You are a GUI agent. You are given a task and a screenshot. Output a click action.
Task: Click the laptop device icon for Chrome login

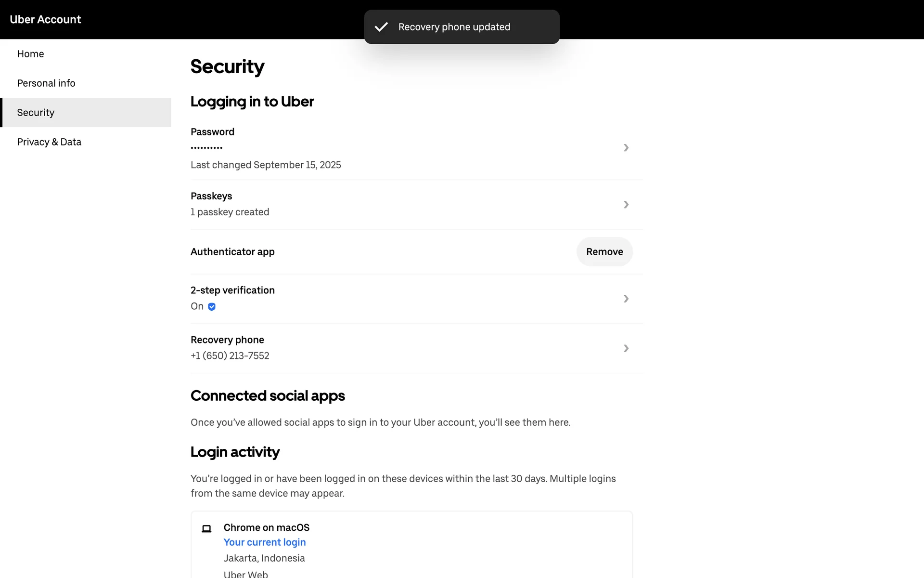(x=206, y=528)
